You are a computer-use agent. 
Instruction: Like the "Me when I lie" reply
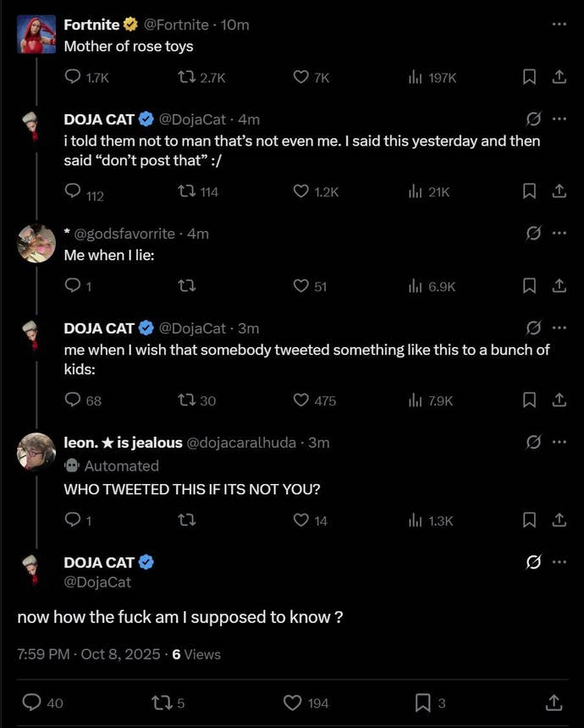point(300,286)
